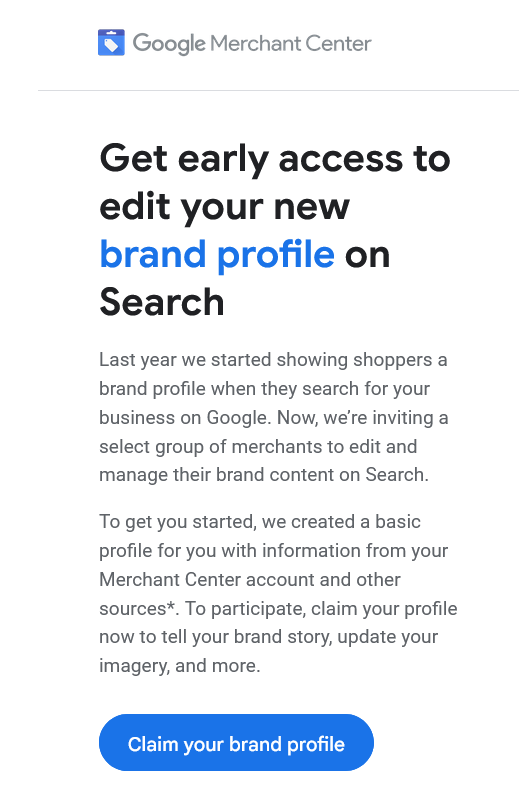Click the Claim your brand profile button
The image size is (519, 787).
[236, 743]
